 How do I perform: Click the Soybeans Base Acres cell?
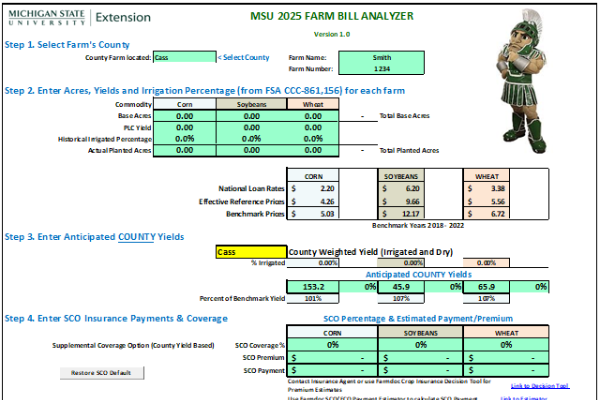coord(251,116)
